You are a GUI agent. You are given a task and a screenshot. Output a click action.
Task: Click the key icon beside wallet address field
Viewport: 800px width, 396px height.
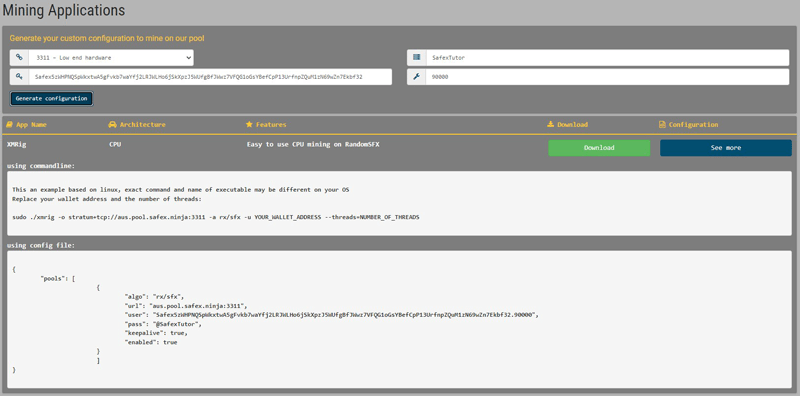coord(19,77)
